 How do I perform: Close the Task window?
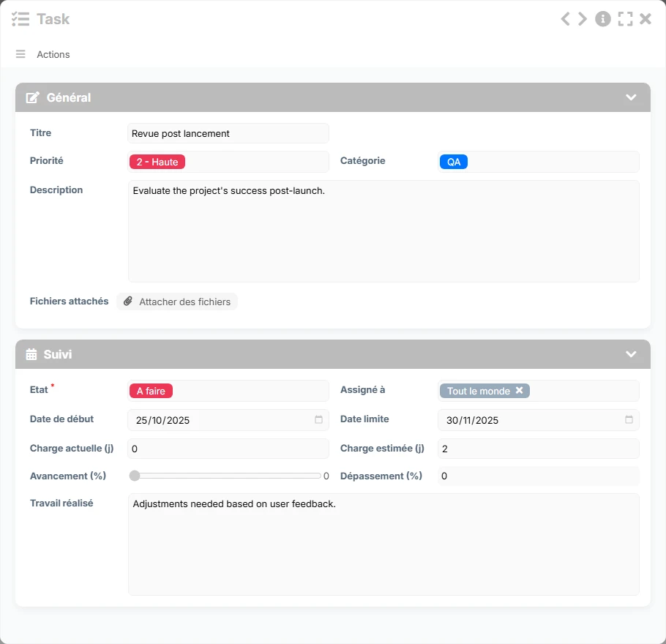[x=646, y=19]
